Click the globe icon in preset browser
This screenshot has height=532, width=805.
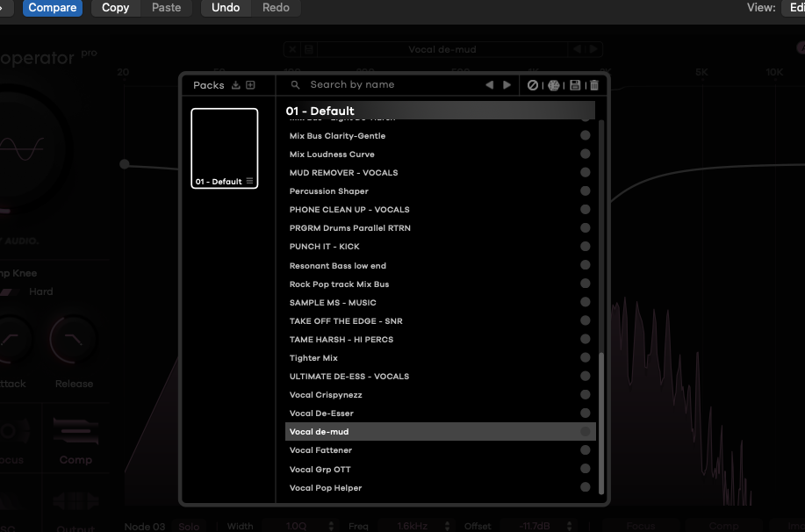click(x=554, y=85)
